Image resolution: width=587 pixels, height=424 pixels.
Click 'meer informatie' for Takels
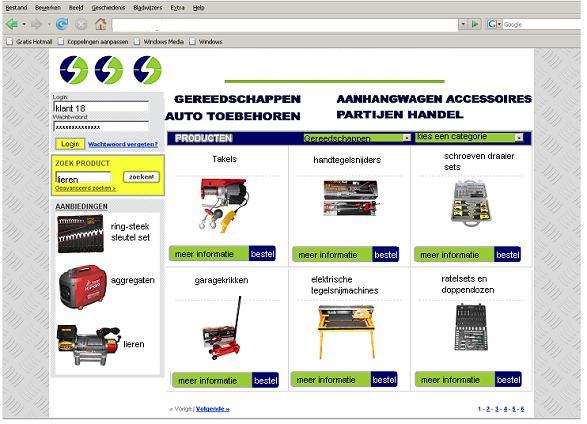[209, 253]
